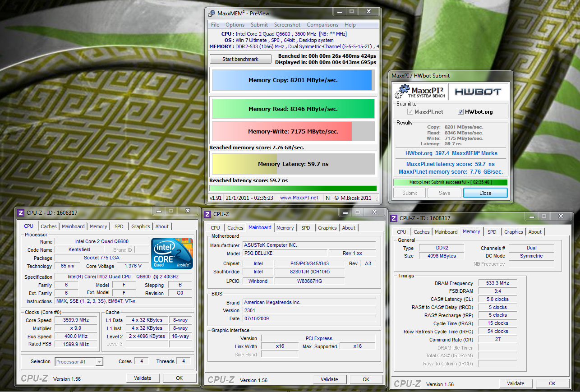Select About tab in Mainboard window
The height and width of the screenshot is (392, 580).
click(x=349, y=228)
